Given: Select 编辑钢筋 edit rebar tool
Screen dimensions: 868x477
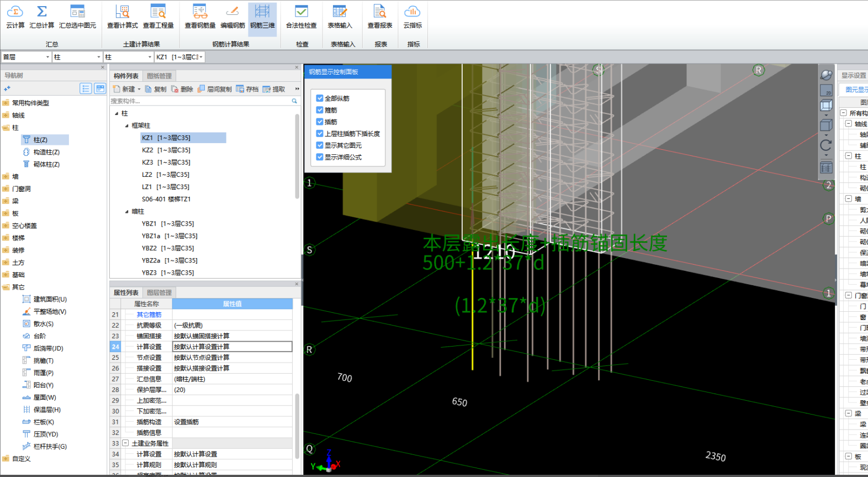Looking at the screenshot, I should coord(232,17).
